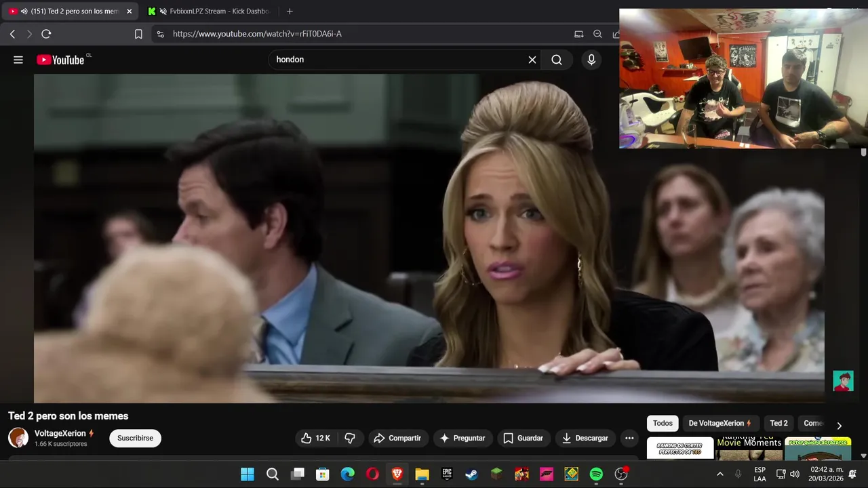Open File Explorer from taskbar
Image resolution: width=868 pixels, height=488 pixels.
422,474
